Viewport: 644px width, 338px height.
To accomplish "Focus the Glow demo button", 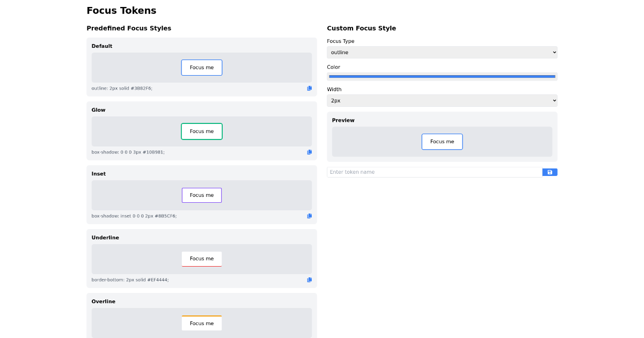I will tap(201, 131).
